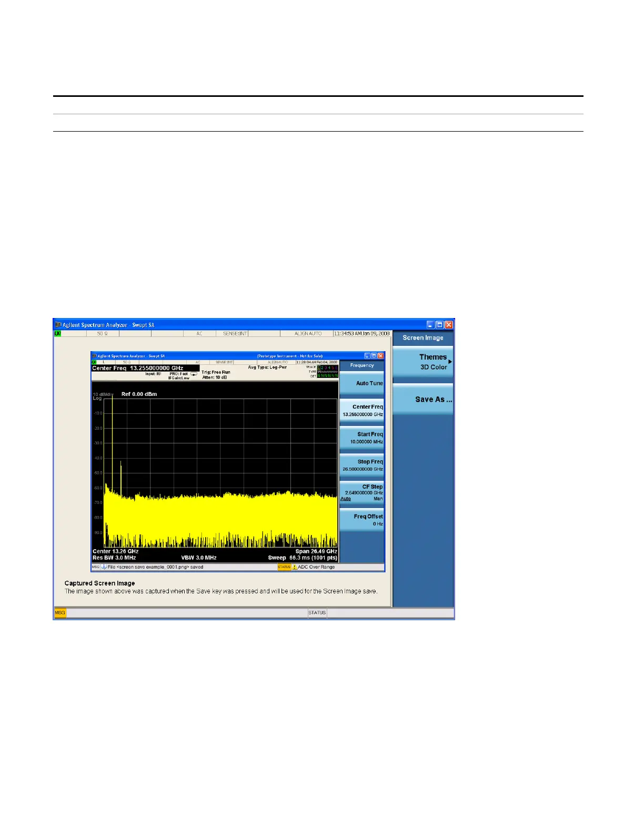Click the DET detector letters row
Screen dimensions: 644x834
pyautogui.click(x=328, y=376)
